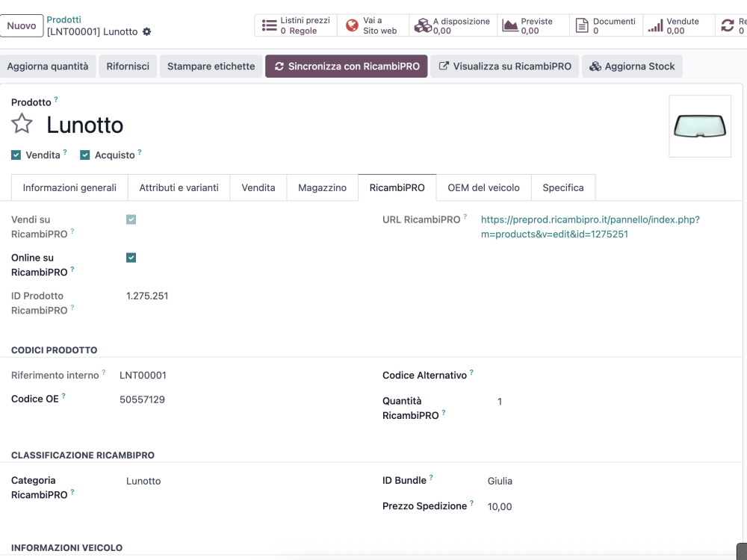747x560 pixels.
Task: Edit the Lunotto product name field
Action: [x=85, y=125]
